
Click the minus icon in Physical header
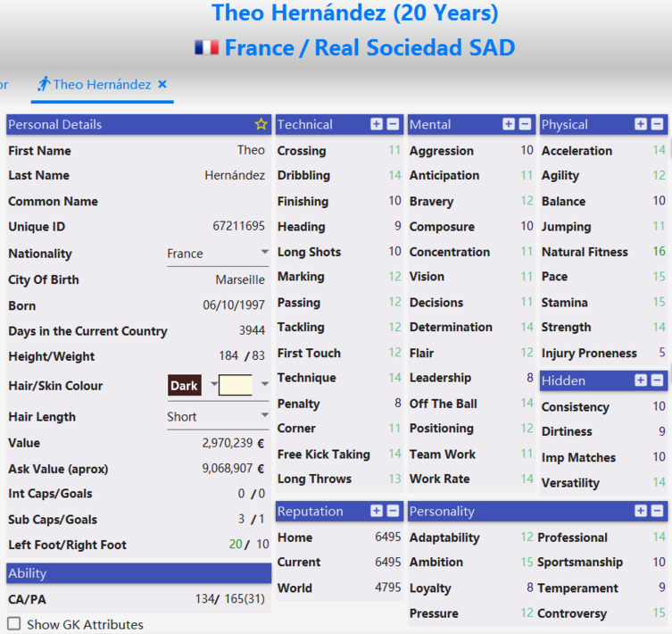657,124
